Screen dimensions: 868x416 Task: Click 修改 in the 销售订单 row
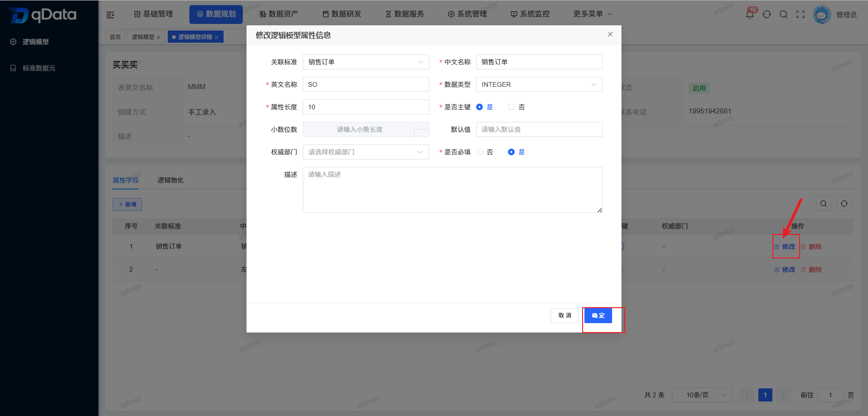pos(785,247)
